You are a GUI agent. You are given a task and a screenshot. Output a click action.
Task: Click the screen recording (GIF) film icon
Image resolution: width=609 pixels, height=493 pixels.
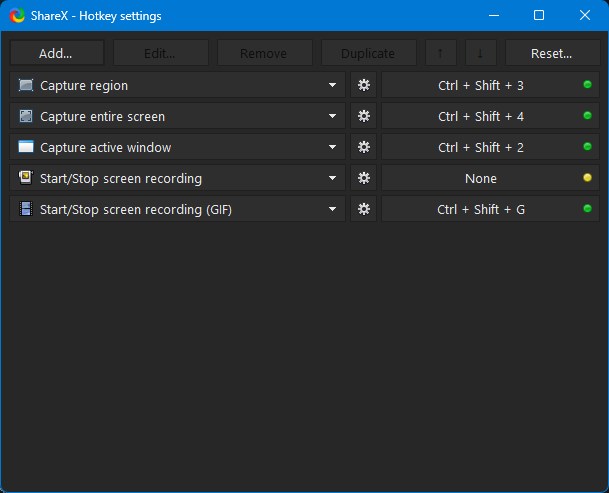tap(26, 209)
